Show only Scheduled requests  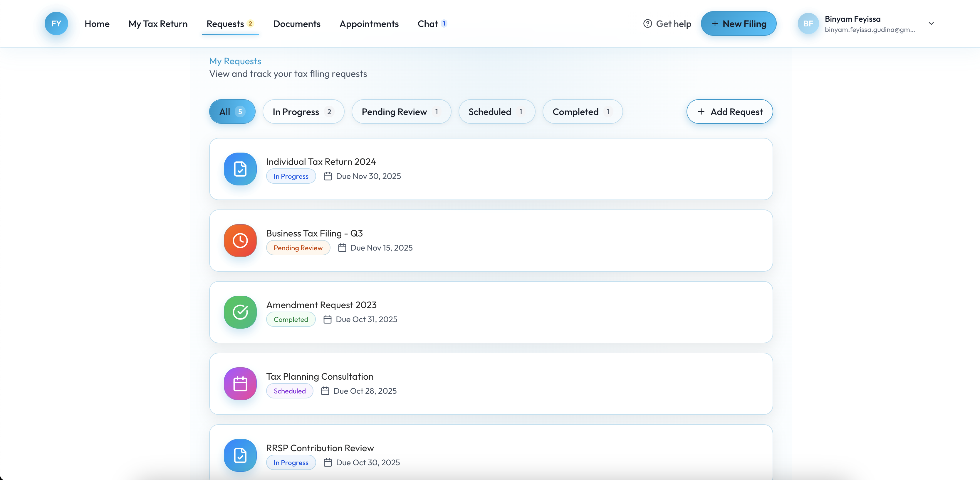[496, 112]
